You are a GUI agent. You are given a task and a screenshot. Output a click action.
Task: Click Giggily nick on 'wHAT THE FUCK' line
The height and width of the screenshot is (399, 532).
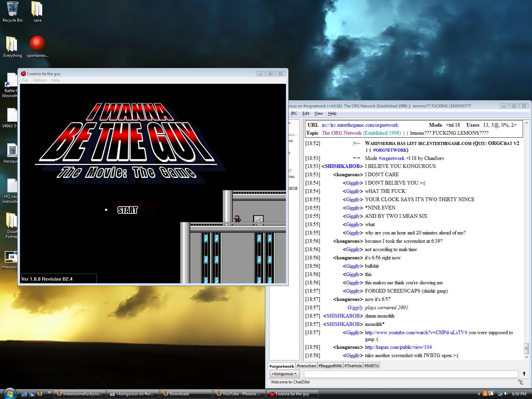tap(353, 191)
